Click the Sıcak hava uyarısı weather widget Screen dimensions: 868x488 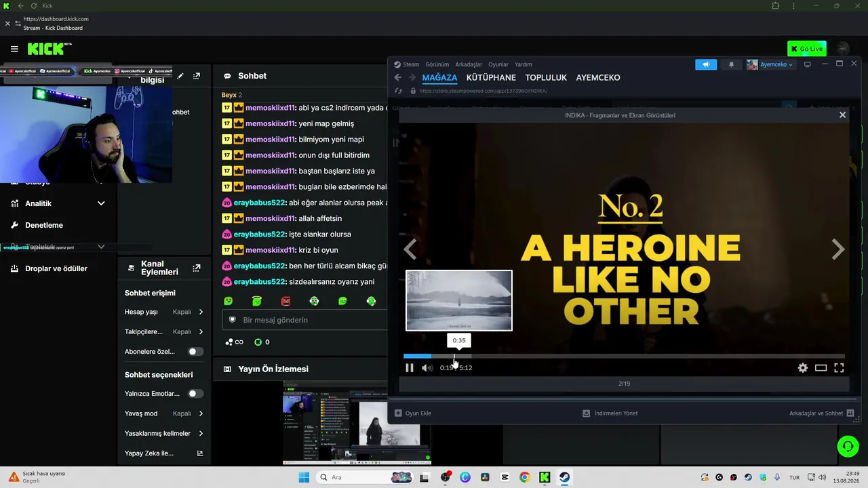tap(38, 477)
